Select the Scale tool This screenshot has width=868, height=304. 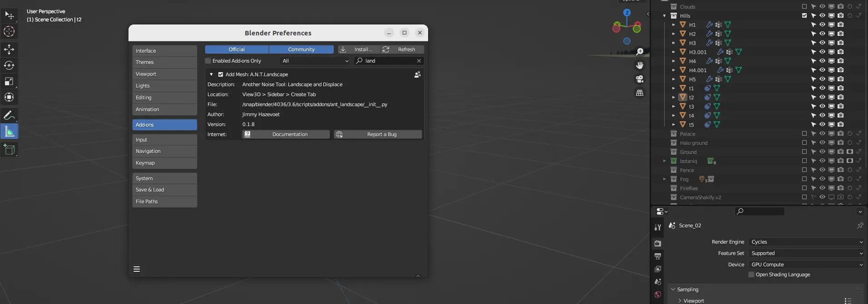[x=9, y=81]
